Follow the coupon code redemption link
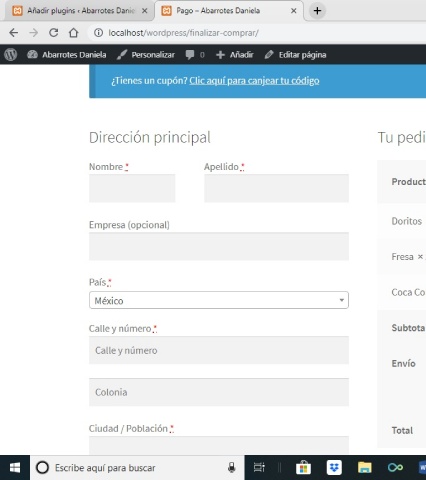The width and height of the screenshot is (426, 480). coord(254,81)
